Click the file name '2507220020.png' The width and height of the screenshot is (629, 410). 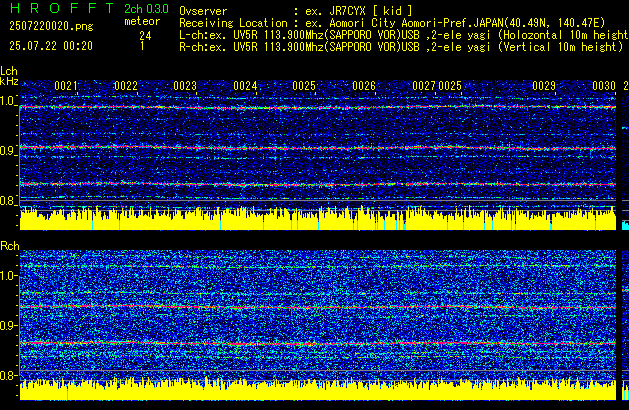pyautogui.click(x=51, y=26)
